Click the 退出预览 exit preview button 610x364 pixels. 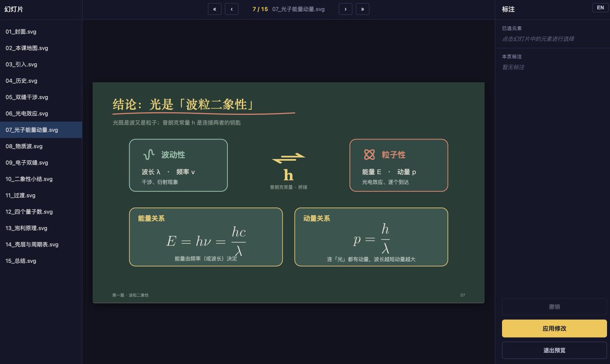click(x=554, y=350)
